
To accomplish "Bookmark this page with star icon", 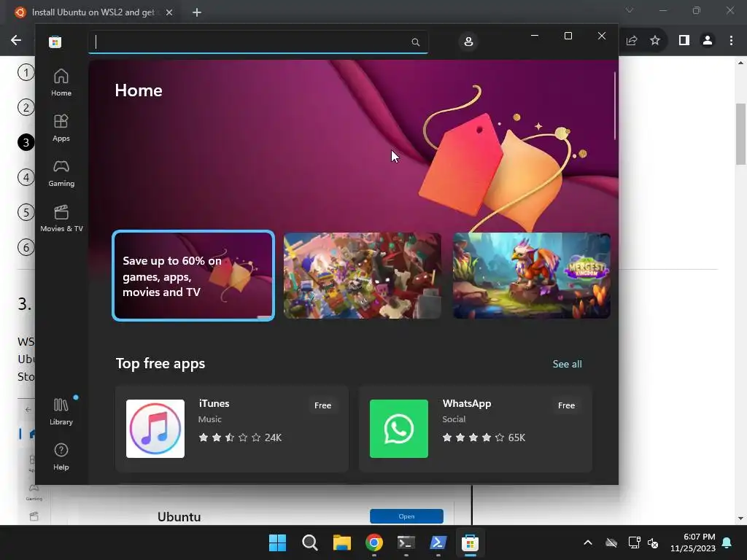I will pos(655,41).
